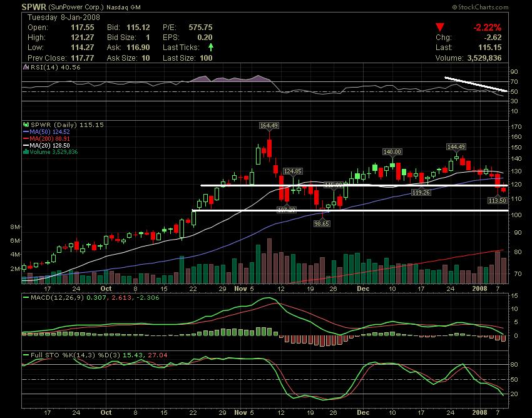Click the 140.00 price label
532x418 pixels.
pyautogui.click(x=392, y=151)
